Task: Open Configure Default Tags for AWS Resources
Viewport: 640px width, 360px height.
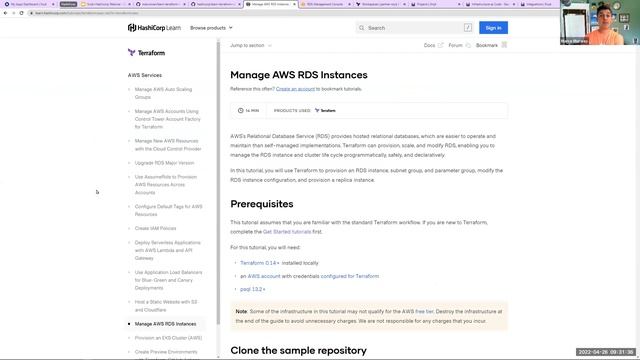Action: point(168,210)
